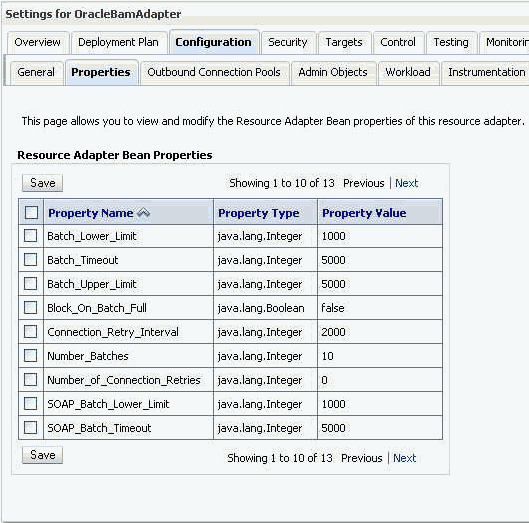Open the Instrumentation sub-tab
The image size is (529, 523).
pos(486,72)
